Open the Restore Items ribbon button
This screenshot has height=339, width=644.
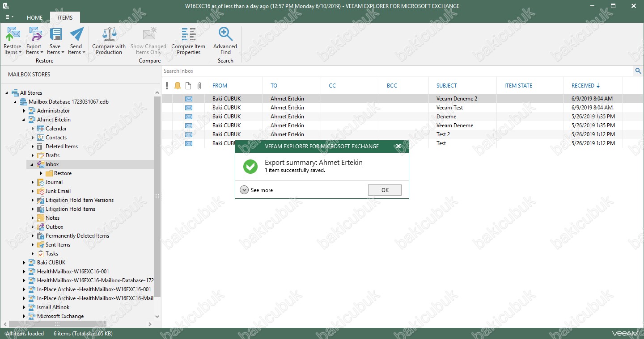coord(13,41)
